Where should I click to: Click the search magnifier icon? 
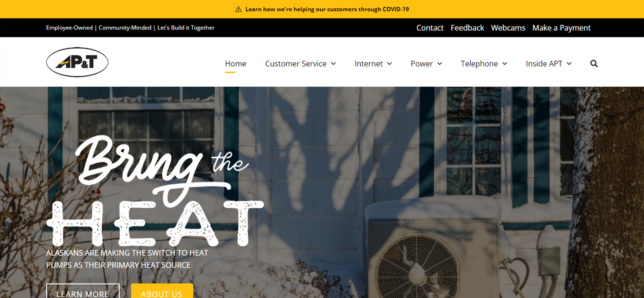594,64
